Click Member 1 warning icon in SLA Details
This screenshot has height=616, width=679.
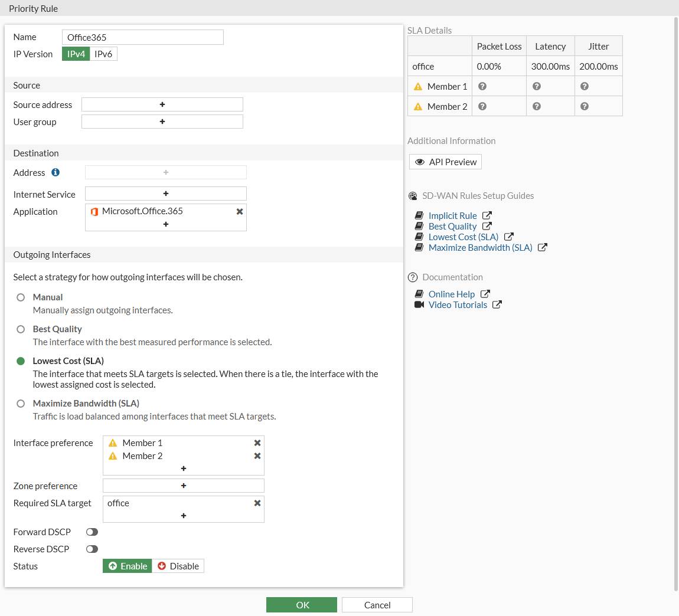[418, 87]
